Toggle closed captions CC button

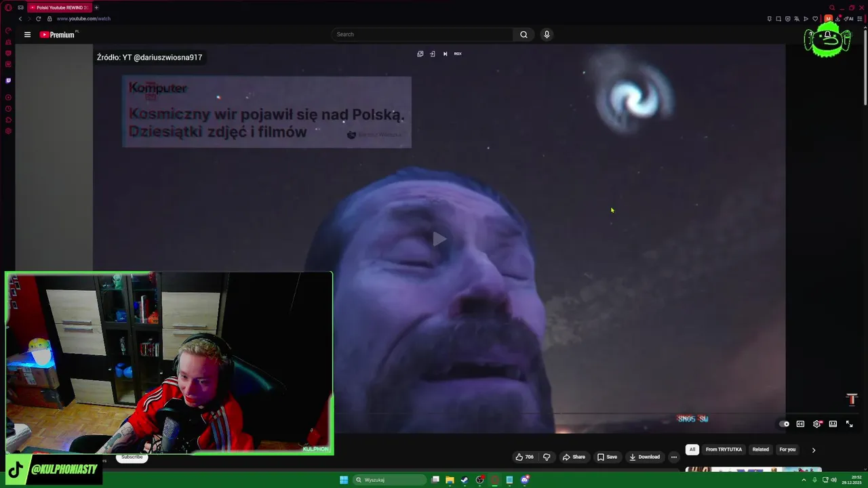[800, 424]
